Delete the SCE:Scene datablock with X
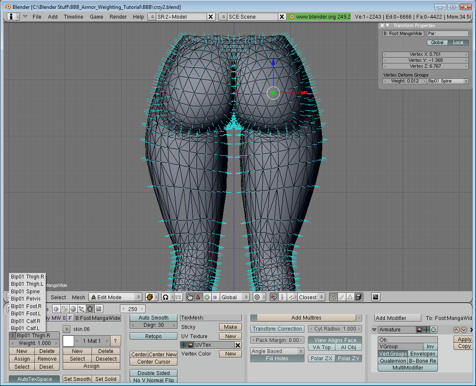The height and width of the screenshot is (386, 476). click(x=282, y=17)
